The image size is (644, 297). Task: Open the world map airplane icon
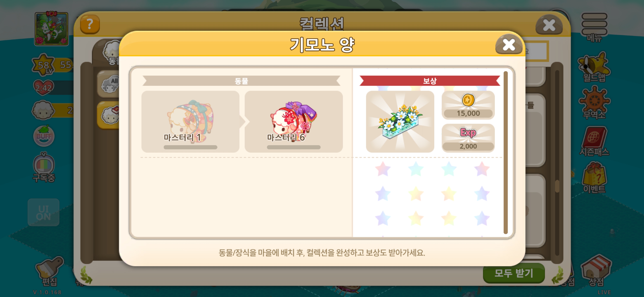coord(594,67)
